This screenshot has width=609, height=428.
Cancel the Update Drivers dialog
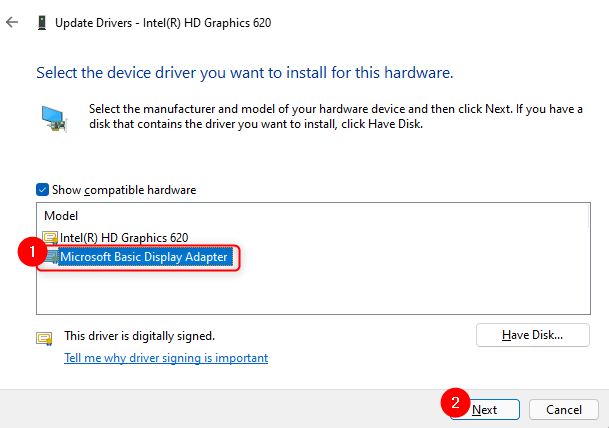563,409
